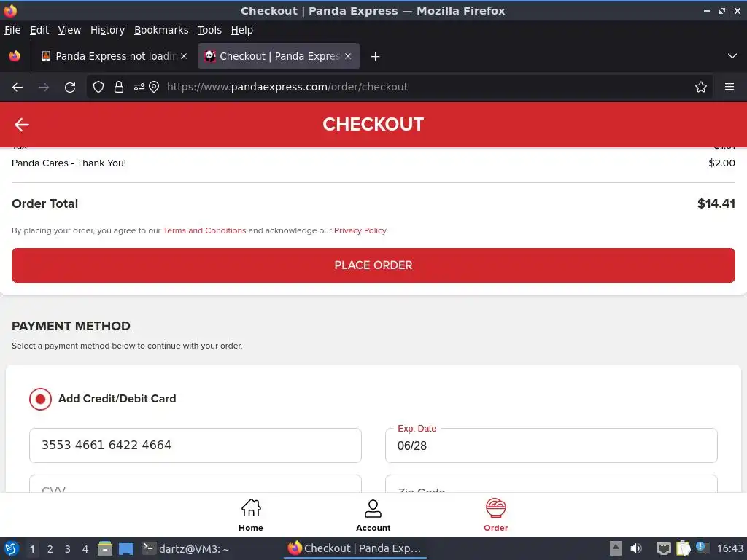This screenshot has height=560, width=747.
Task: Click the browser Forward arrow button
Action: [44, 87]
